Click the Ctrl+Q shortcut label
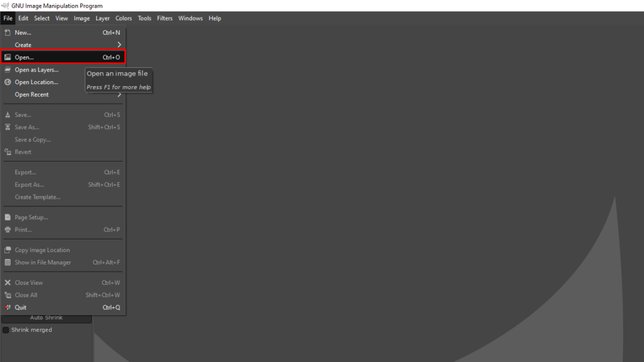The image size is (644, 362). [111, 307]
